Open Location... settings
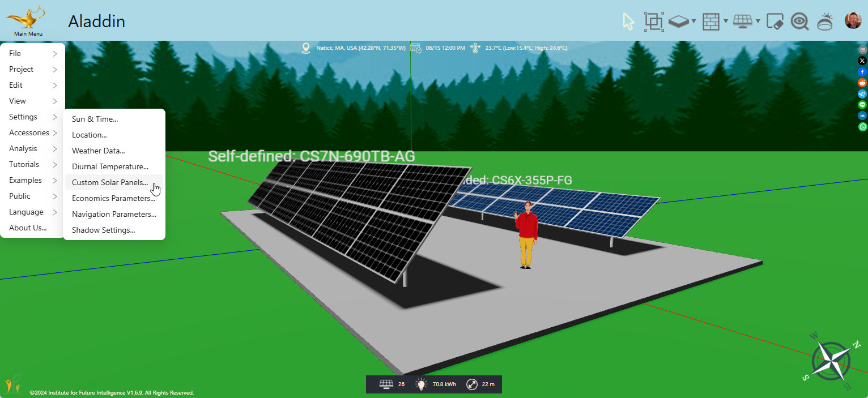 [x=114, y=135]
